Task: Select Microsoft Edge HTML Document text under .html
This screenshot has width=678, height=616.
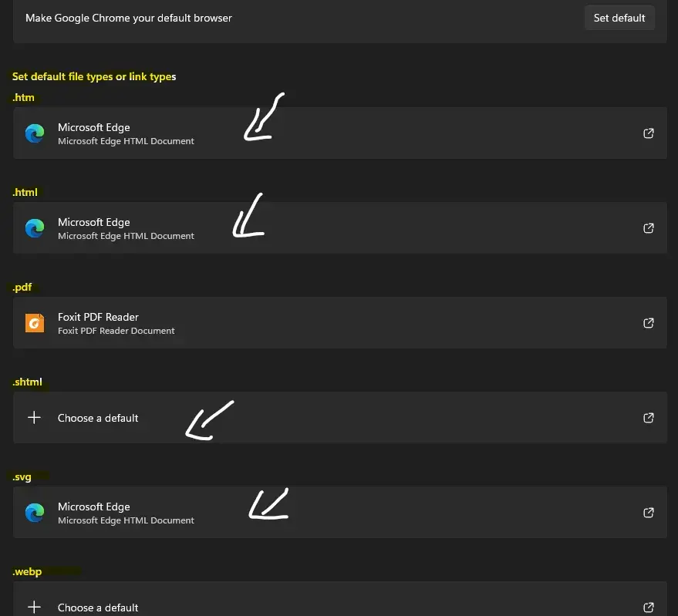Action: point(126,236)
